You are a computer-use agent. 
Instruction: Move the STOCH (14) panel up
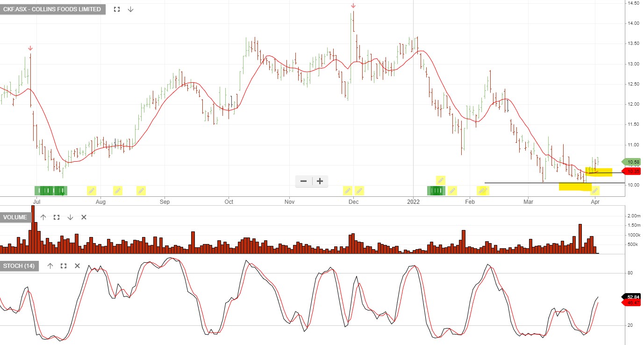tap(50, 266)
